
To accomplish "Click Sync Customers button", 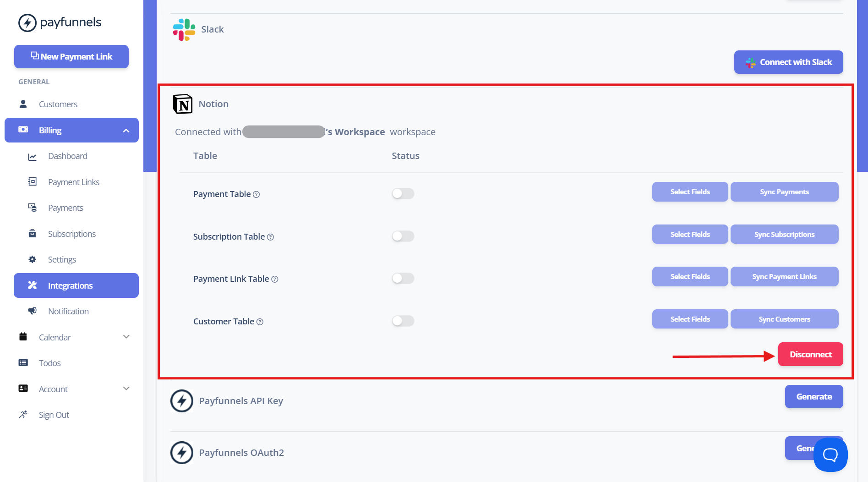I will pyautogui.click(x=784, y=319).
